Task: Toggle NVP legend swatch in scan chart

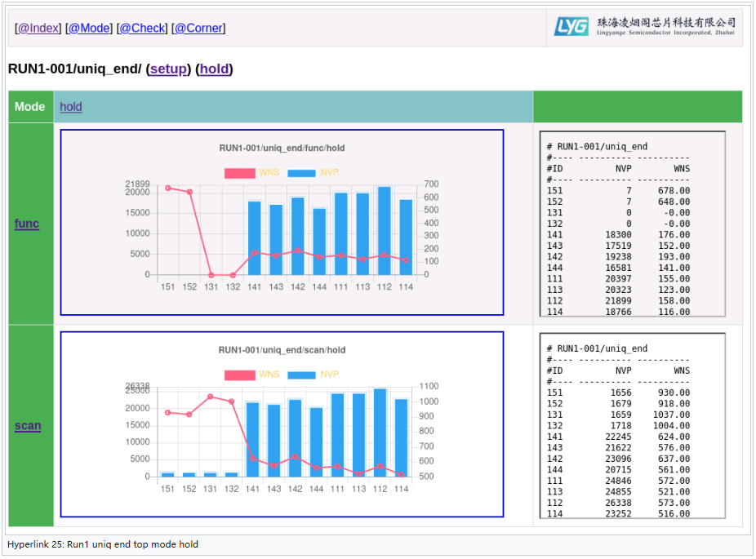Action: coord(300,375)
